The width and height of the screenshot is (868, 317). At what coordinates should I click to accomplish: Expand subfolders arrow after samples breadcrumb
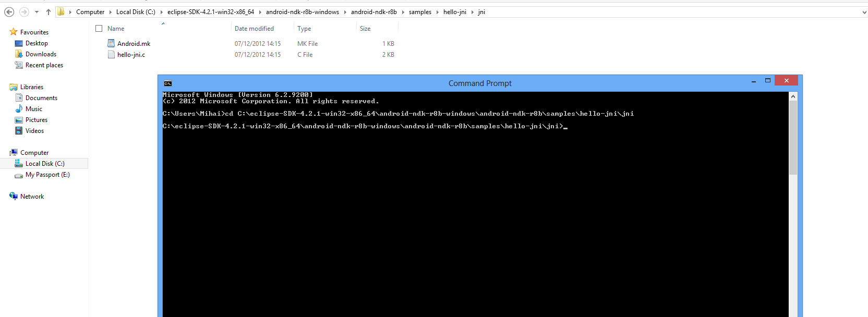tap(437, 12)
